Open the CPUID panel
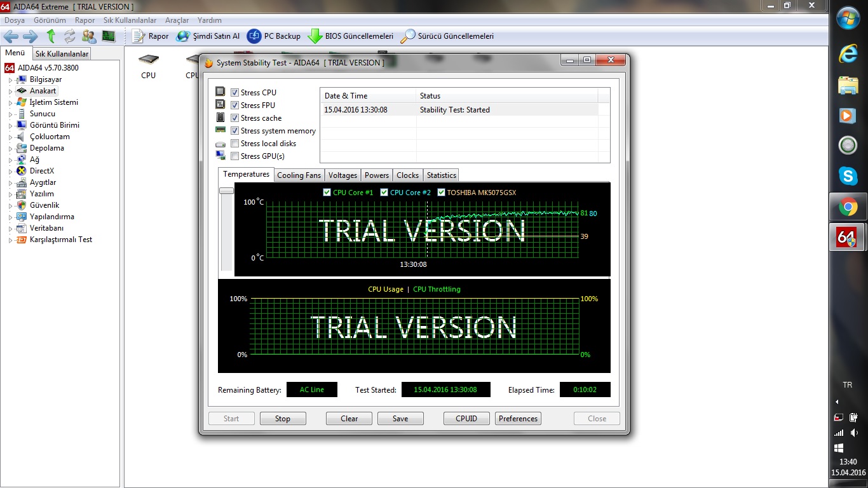The image size is (868, 488). click(x=466, y=419)
